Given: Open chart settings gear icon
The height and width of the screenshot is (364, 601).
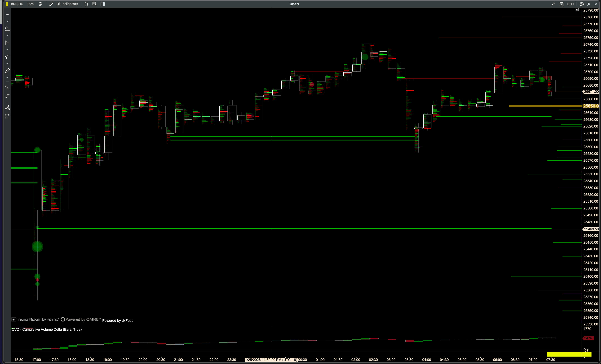Looking at the screenshot, I should coord(581,4).
